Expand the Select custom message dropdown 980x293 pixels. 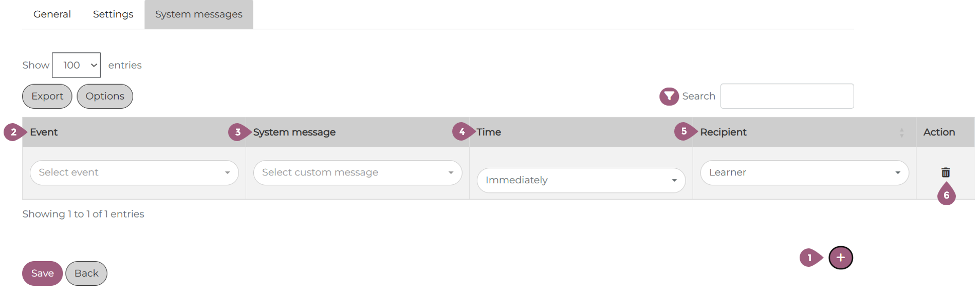pos(357,172)
